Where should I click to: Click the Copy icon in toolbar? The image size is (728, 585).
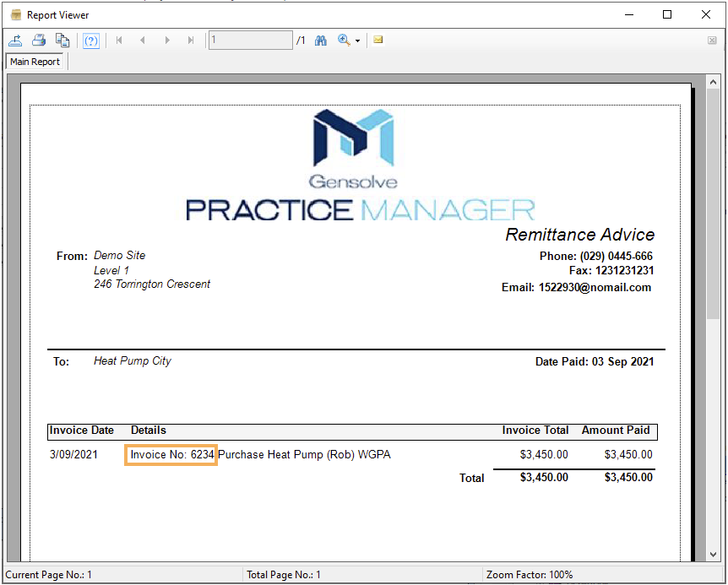pos(62,41)
